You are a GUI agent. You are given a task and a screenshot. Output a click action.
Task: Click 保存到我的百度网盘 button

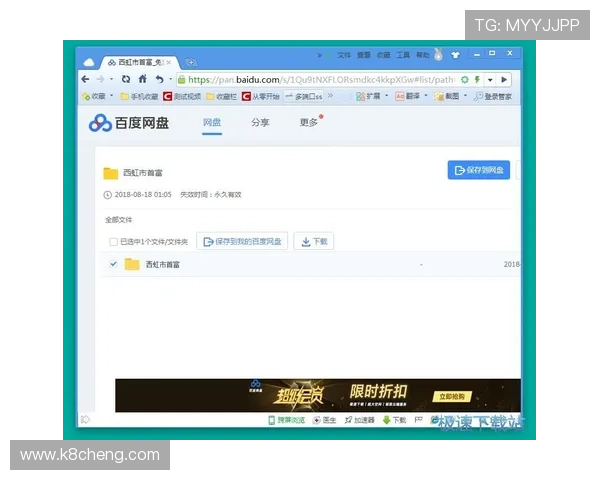[242, 242]
